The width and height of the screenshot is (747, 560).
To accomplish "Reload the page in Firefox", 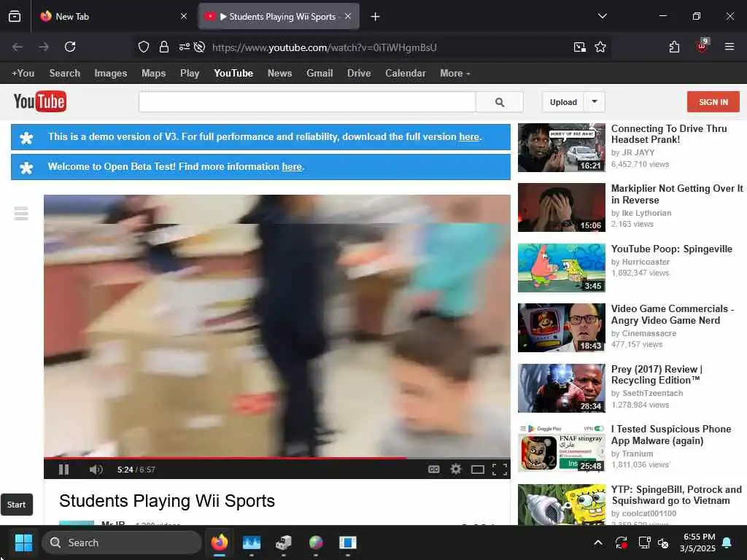I will tap(70, 47).
